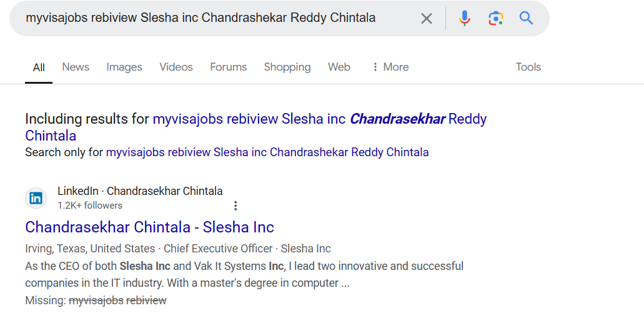The height and width of the screenshot is (328, 644).
Task: Open the Tools options
Action: click(528, 67)
